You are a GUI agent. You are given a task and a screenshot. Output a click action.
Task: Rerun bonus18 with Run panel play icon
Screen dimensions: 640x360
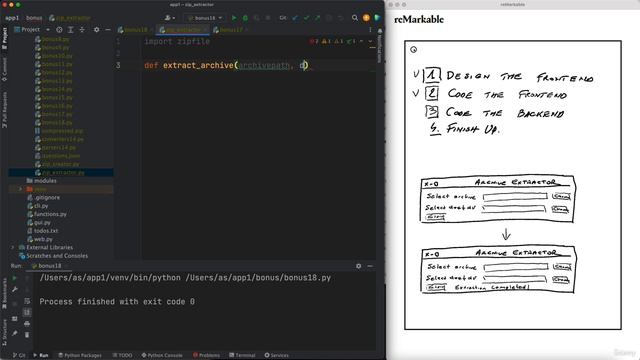[x=15, y=278]
